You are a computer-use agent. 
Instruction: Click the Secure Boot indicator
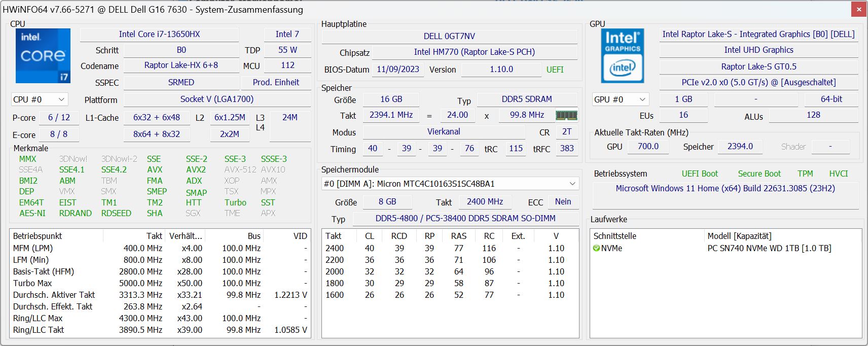click(x=759, y=174)
